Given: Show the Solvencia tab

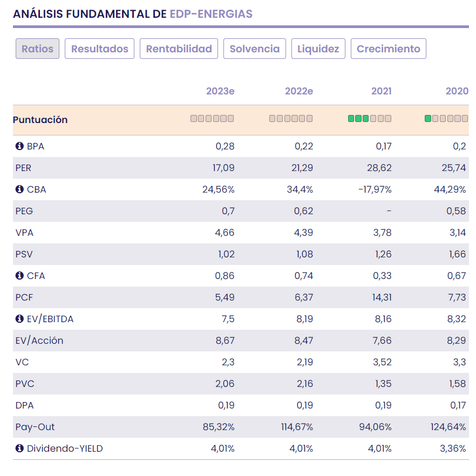Looking at the screenshot, I should (255, 49).
